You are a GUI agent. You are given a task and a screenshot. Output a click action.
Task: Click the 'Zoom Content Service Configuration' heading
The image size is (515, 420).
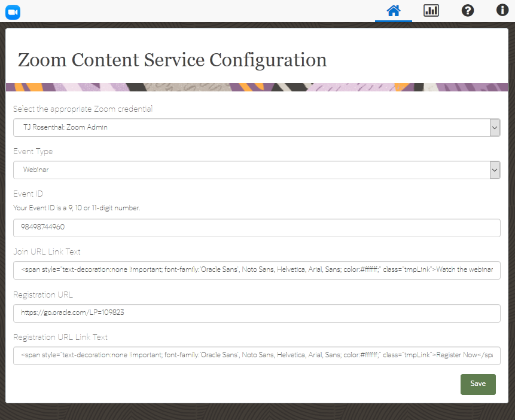172,60
